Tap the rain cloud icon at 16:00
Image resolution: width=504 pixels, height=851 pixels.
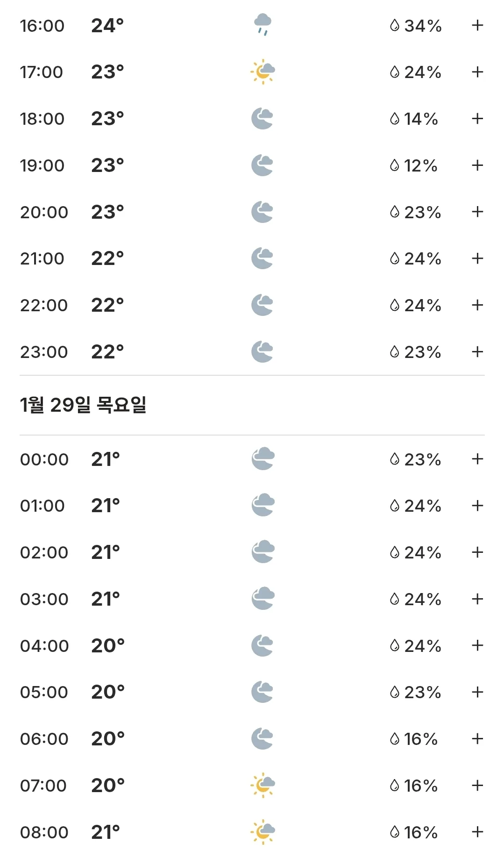click(x=263, y=25)
